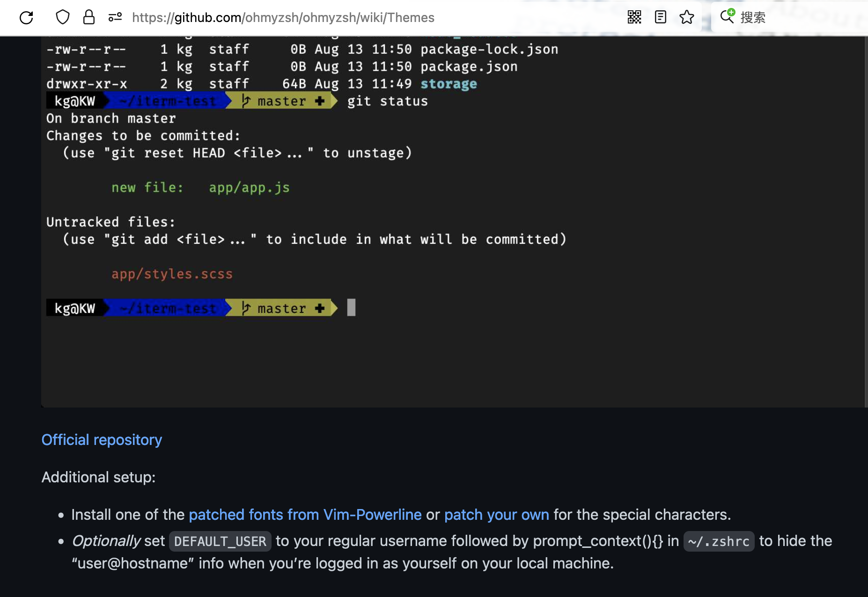Click the 'storage' directory name in image
Image resolution: width=868 pixels, height=597 pixels.
pos(449,84)
